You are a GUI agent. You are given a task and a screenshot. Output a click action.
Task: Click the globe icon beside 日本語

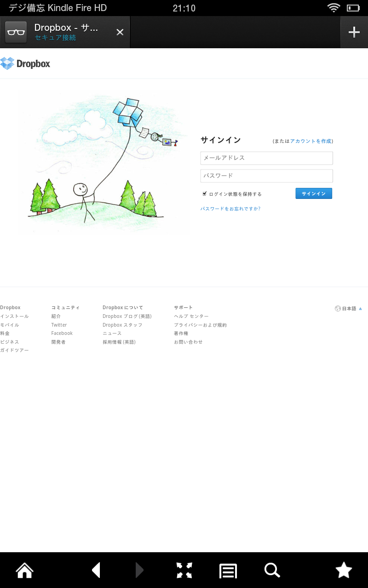pyautogui.click(x=338, y=309)
